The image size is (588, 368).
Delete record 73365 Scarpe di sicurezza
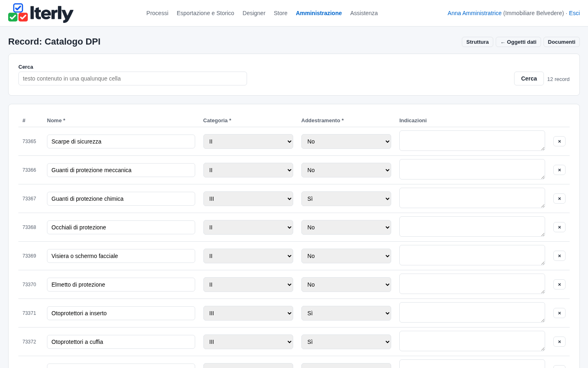[559, 141]
